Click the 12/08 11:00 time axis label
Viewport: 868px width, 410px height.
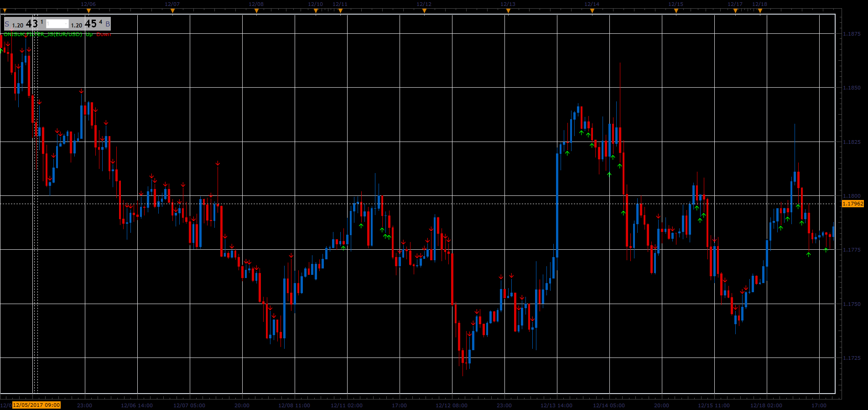[x=294, y=405]
